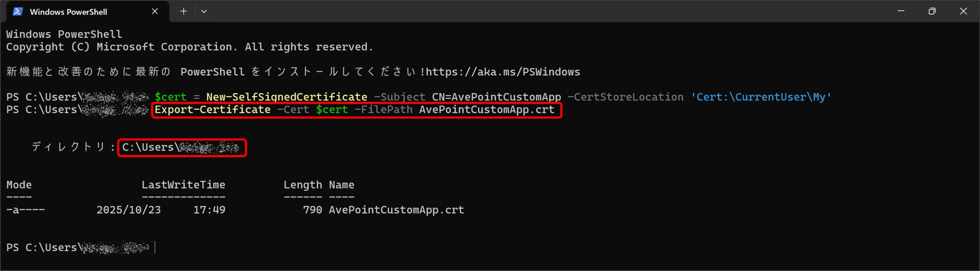
Task: Click AvePointCustomApp.crt in the output listing
Action: tap(396, 210)
